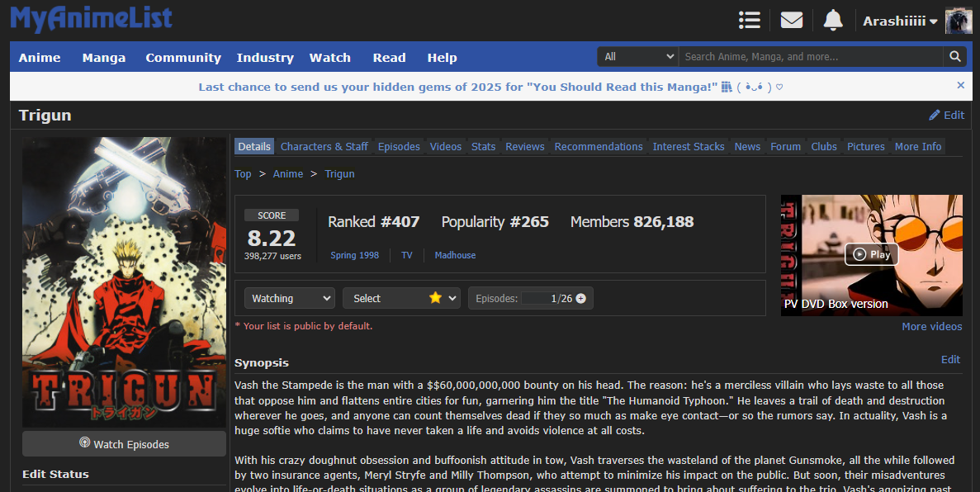Select the Details tab
Screen dimensions: 980x492
(254, 146)
